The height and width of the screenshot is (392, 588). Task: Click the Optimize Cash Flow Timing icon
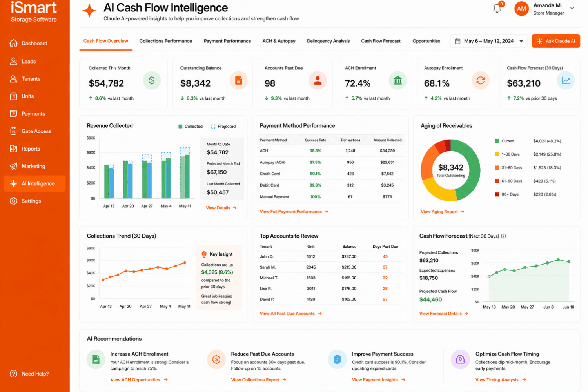click(x=461, y=359)
